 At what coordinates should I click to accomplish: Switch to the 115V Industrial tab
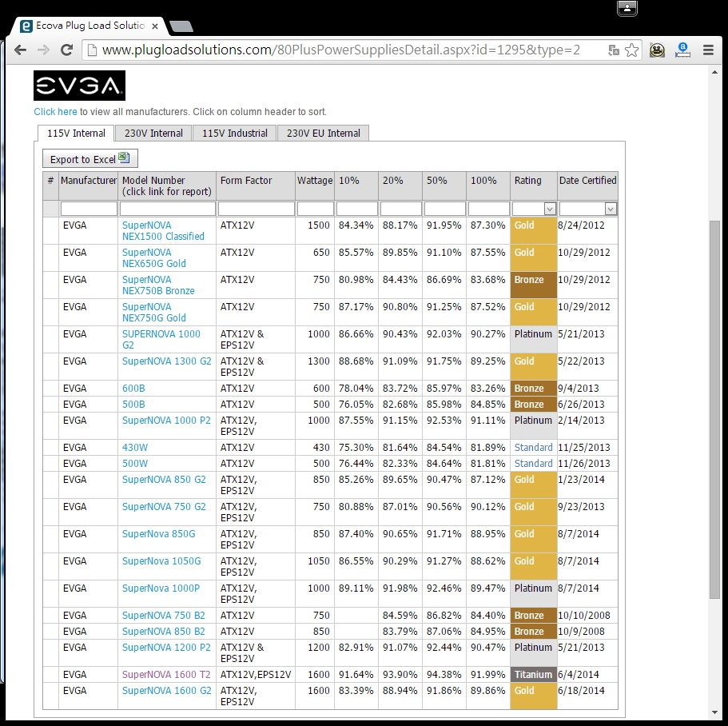click(x=234, y=134)
